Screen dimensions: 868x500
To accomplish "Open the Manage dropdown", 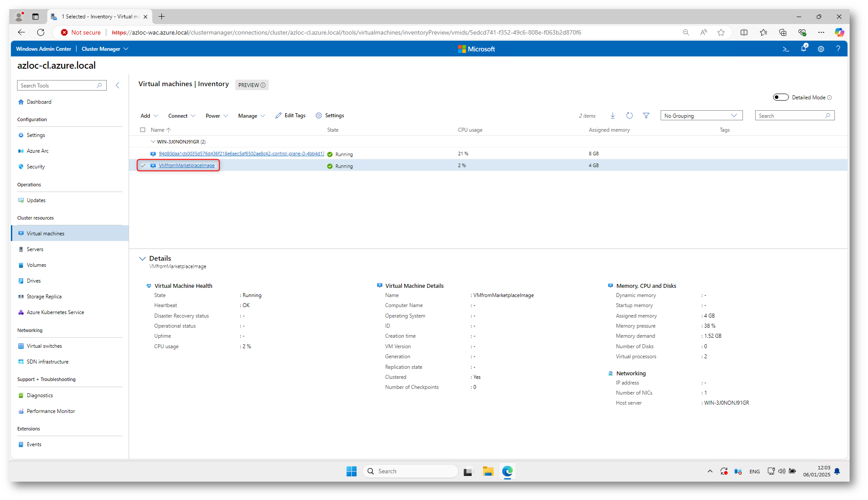I will pyautogui.click(x=252, y=116).
